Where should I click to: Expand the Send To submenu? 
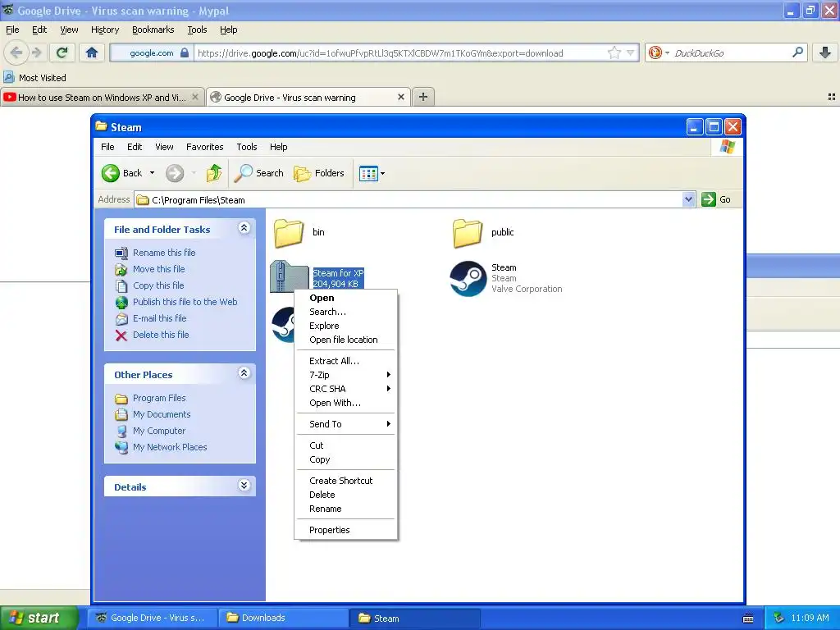346,424
